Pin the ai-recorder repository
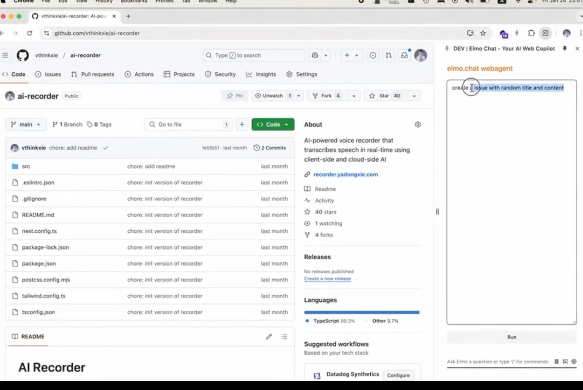 pos(235,96)
